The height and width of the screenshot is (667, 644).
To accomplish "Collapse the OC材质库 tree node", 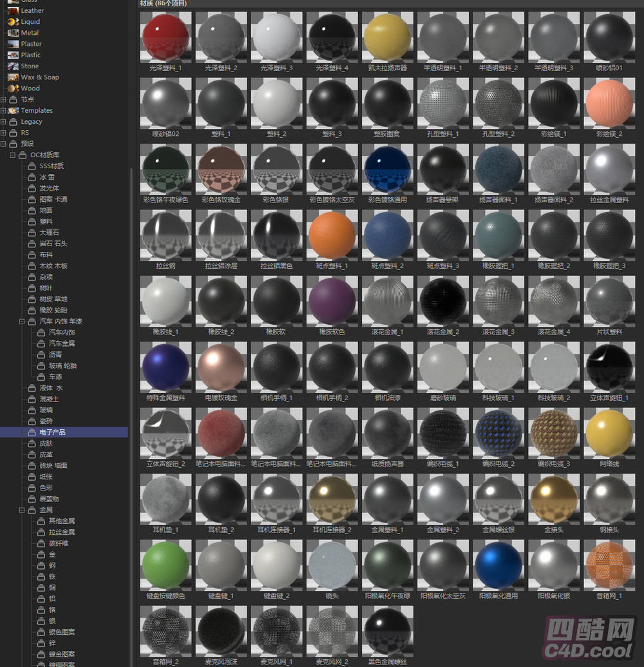I will (13, 155).
